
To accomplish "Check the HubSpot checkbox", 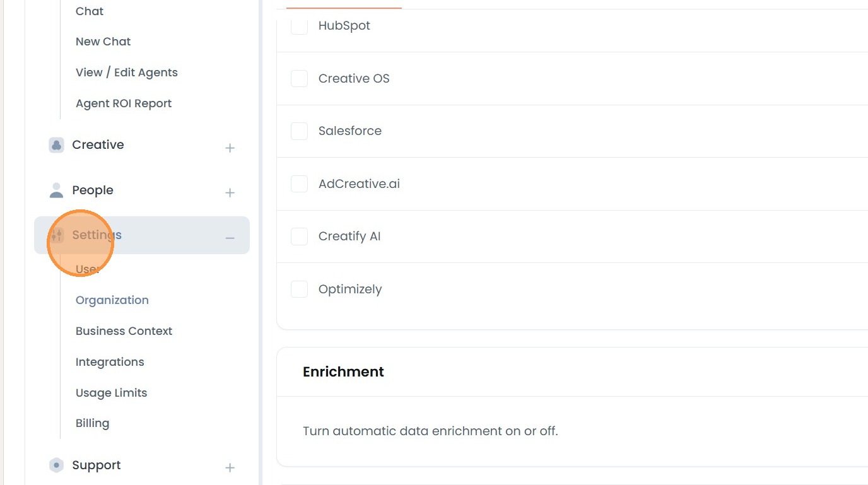I will coord(299,26).
